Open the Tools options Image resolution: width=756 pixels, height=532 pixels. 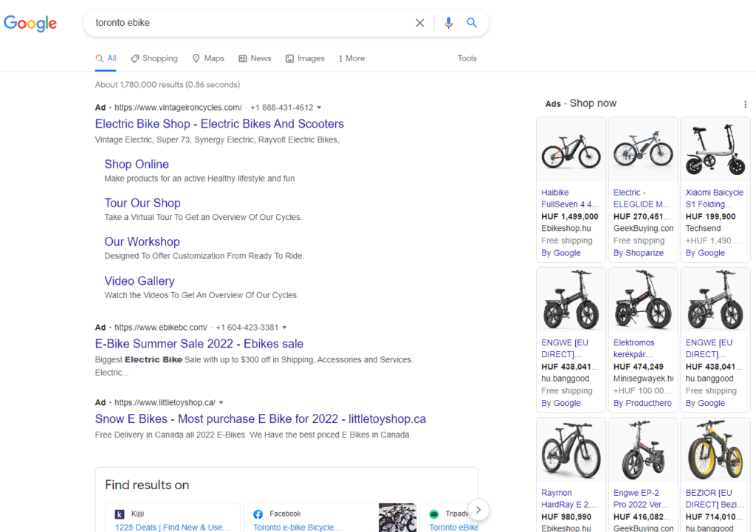point(467,58)
